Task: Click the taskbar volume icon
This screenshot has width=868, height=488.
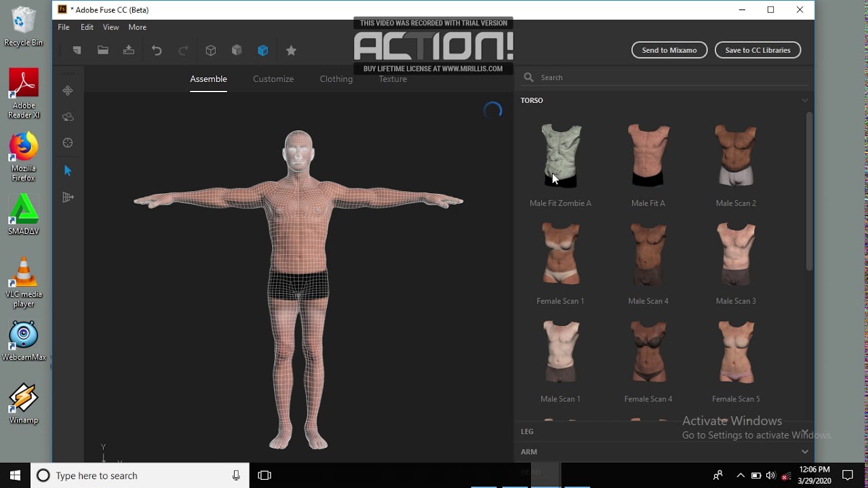Action: 770,475
